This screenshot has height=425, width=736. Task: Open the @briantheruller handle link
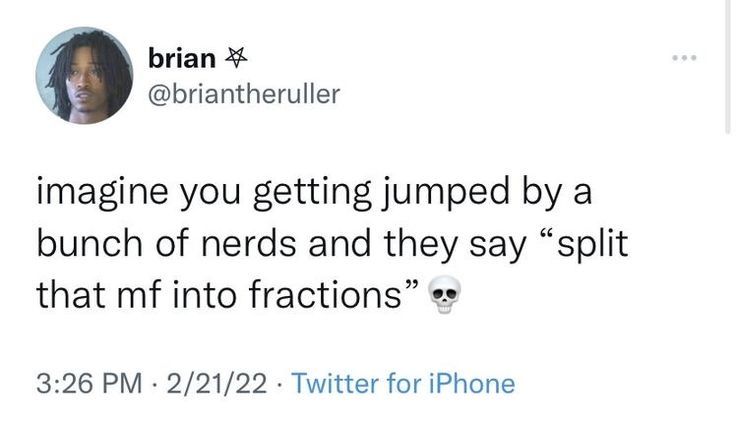244,94
